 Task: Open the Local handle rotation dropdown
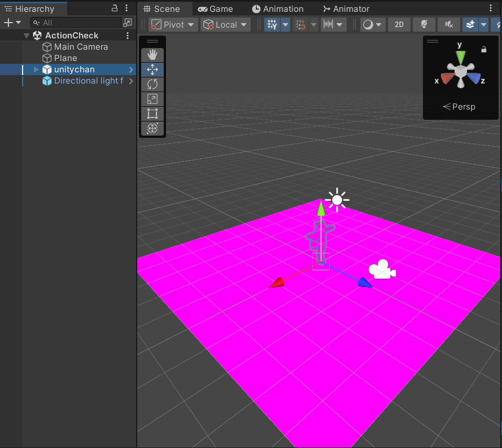point(226,25)
